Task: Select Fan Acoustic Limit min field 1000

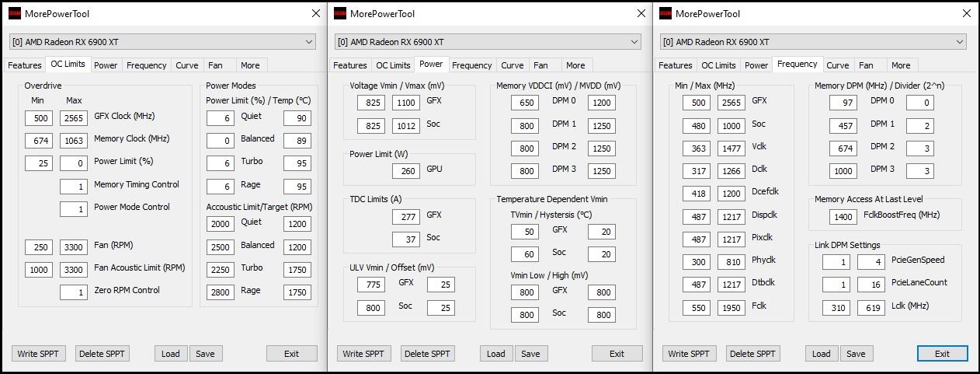Action: tap(39, 270)
